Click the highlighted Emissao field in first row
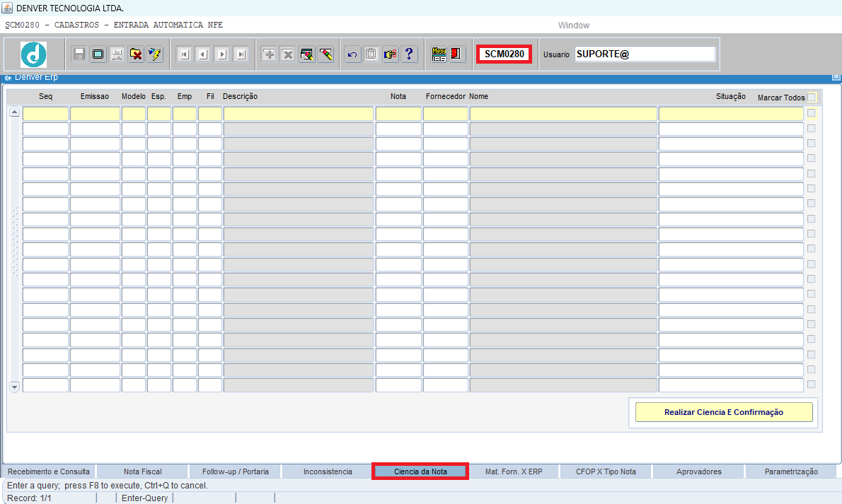Screen dimensions: 842x504 click(95, 113)
